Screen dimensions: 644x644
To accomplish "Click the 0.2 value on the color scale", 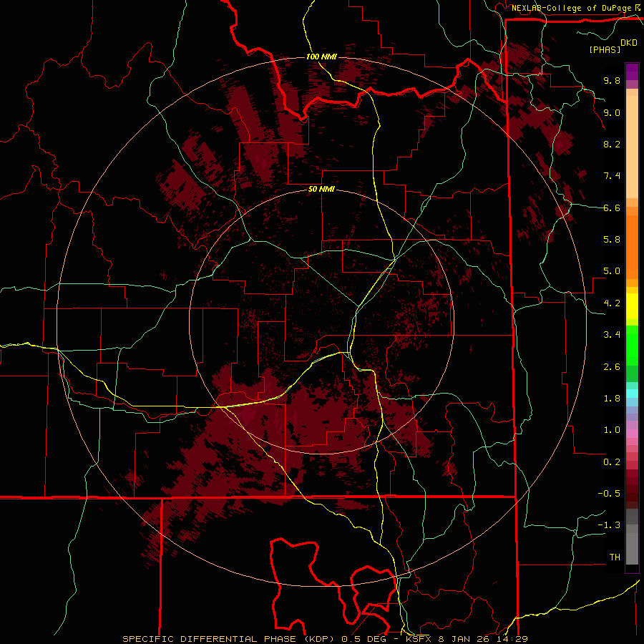I will point(612,462).
